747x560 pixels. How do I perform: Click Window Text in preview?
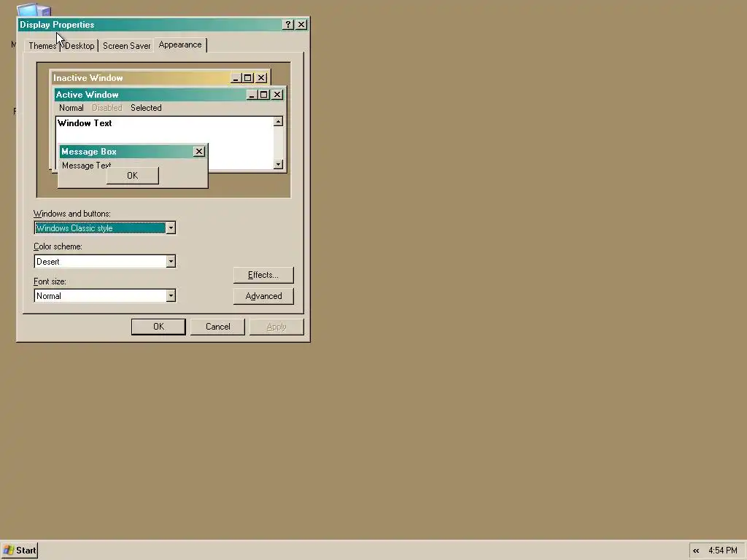point(85,122)
